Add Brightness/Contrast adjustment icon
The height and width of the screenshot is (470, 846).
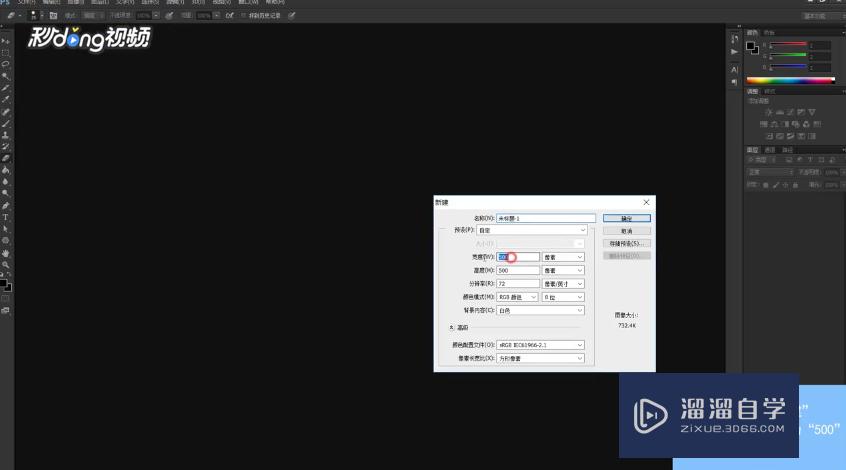point(768,112)
